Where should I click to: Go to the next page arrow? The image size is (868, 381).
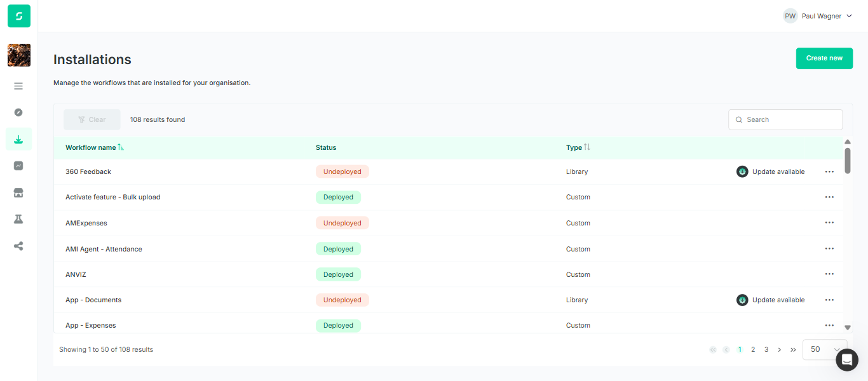click(780, 349)
